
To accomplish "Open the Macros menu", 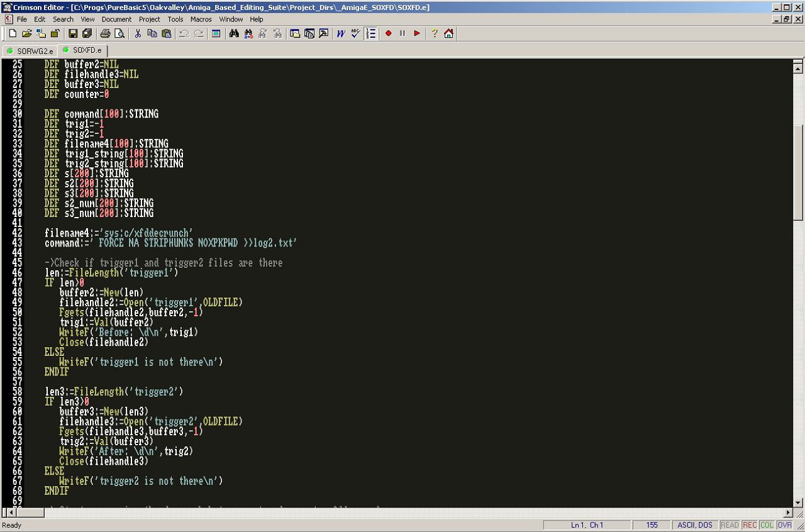I will (201, 19).
